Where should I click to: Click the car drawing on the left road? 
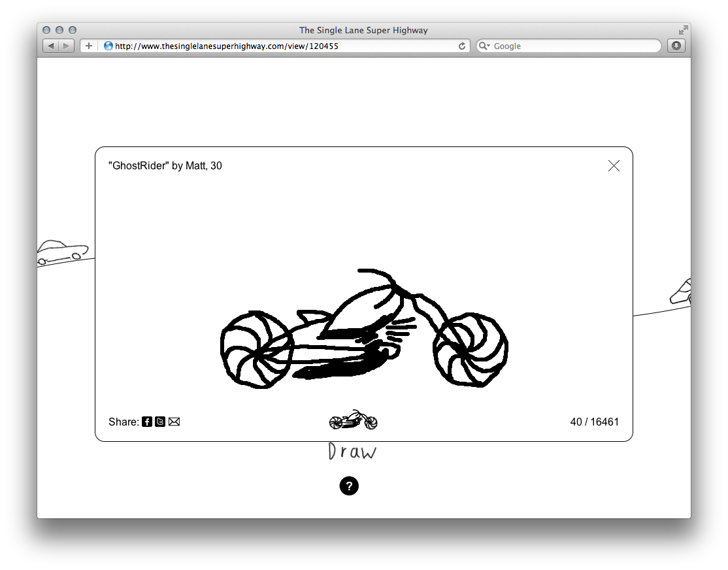tap(62, 252)
